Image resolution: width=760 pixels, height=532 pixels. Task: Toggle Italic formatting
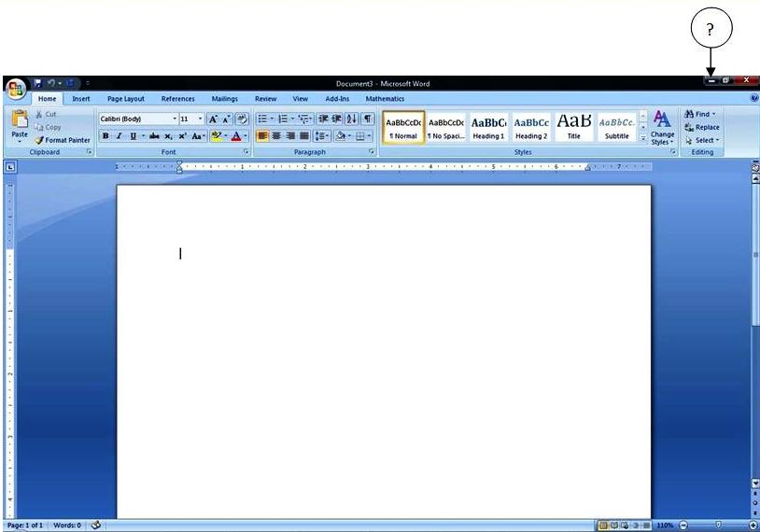point(119,136)
